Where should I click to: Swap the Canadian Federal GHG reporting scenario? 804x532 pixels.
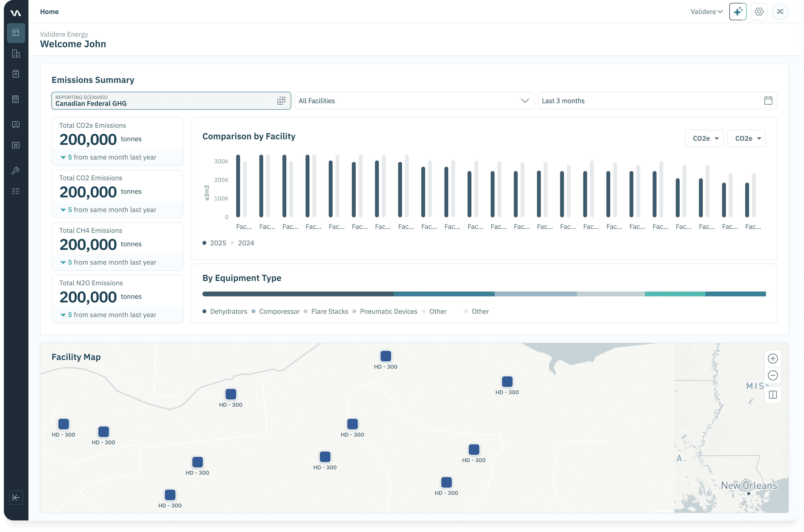[x=281, y=101]
